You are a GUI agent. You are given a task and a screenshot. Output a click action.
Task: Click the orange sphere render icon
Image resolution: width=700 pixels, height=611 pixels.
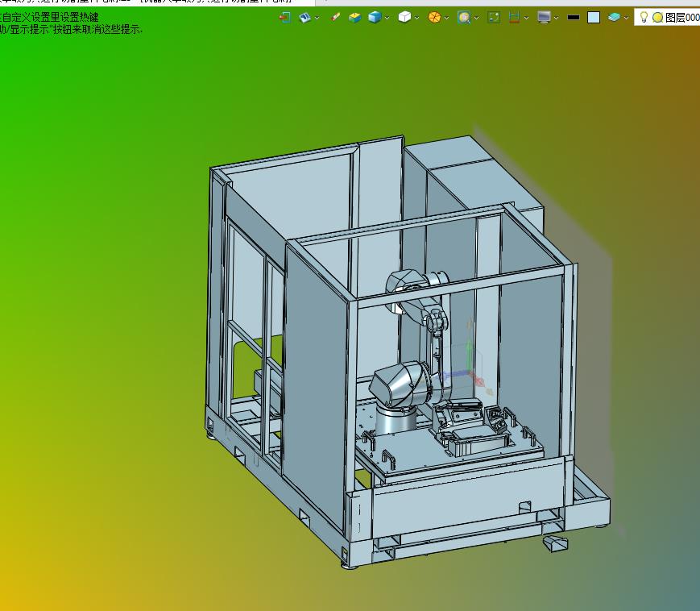tap(434, 17)
